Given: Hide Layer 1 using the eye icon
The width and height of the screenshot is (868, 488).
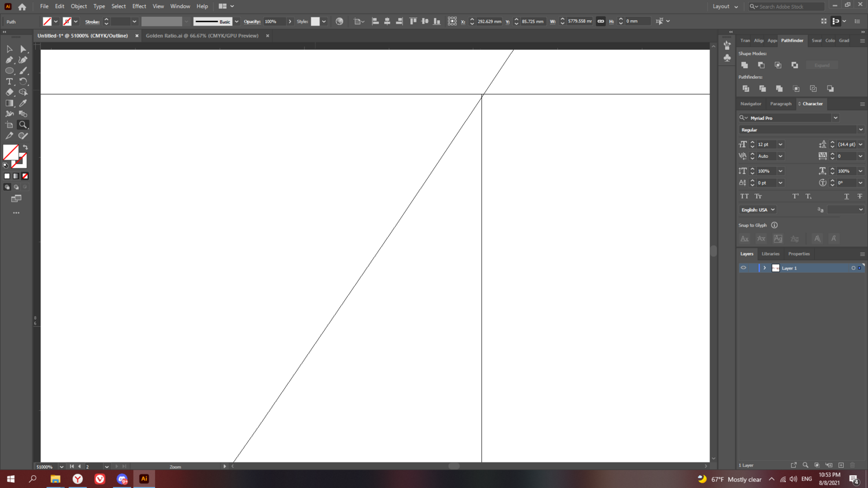Looking at the screenshot, I should tap(744, 268).
